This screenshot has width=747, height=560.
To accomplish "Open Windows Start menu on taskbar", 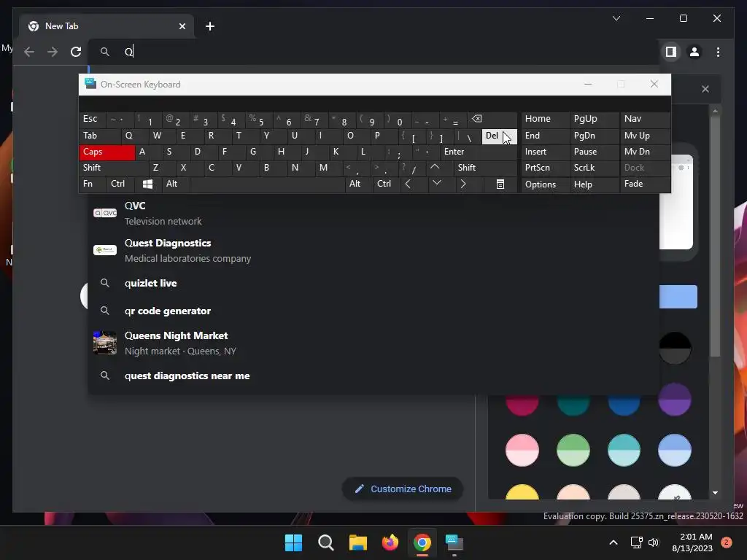I will [x=293, y=542].
